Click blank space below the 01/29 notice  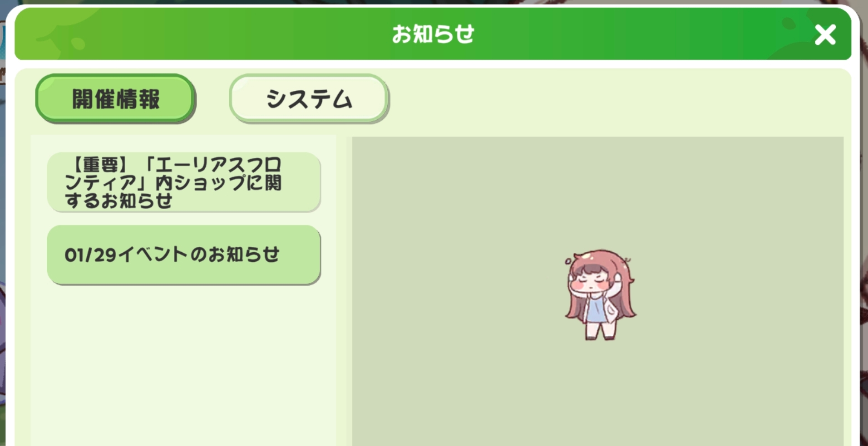tap(184, 363)
